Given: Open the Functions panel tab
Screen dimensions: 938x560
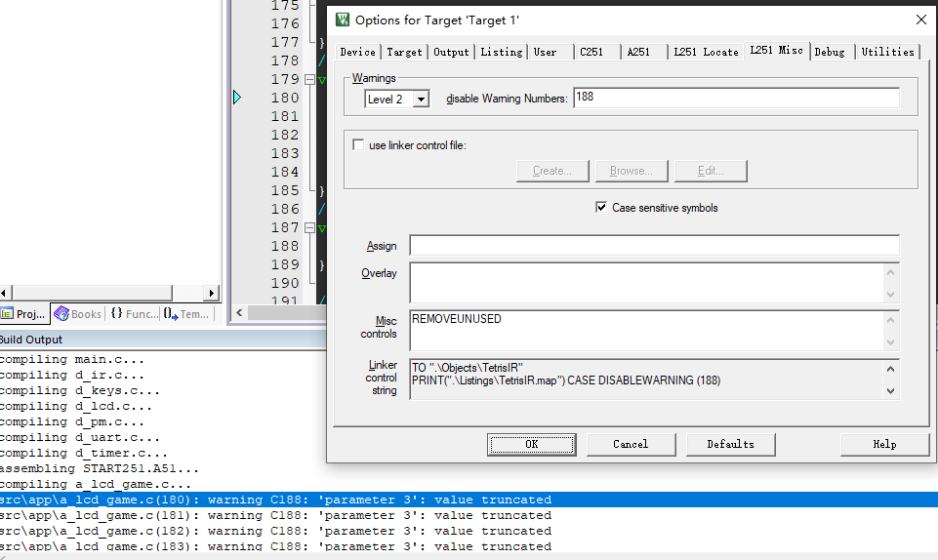Looking at the screenshot, I should (x=135, y=314).
